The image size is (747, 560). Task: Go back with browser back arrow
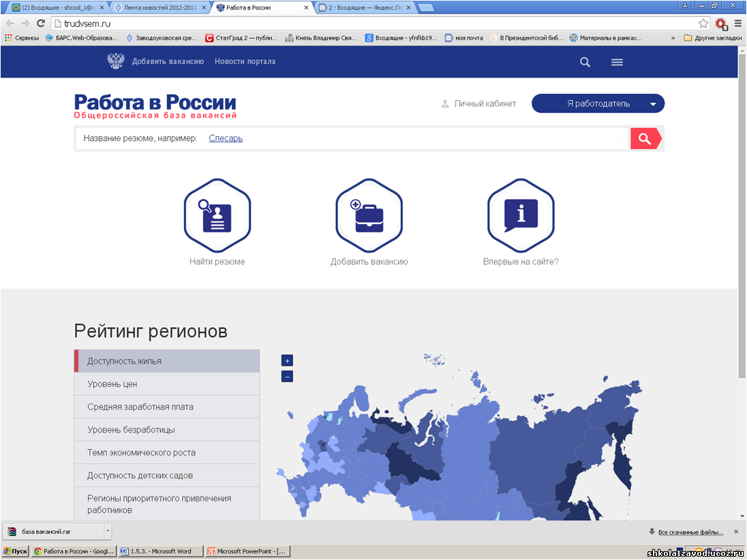pyautogui.click(x=10, y=23)
